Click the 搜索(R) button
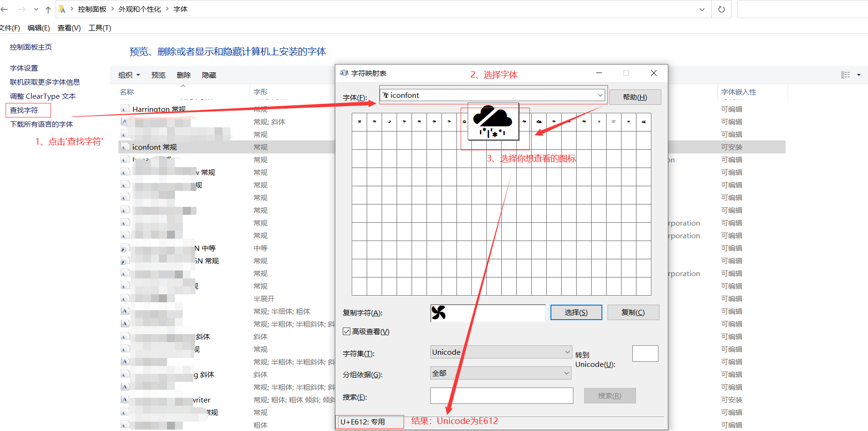Screen dimensions: 868x431 610,396
